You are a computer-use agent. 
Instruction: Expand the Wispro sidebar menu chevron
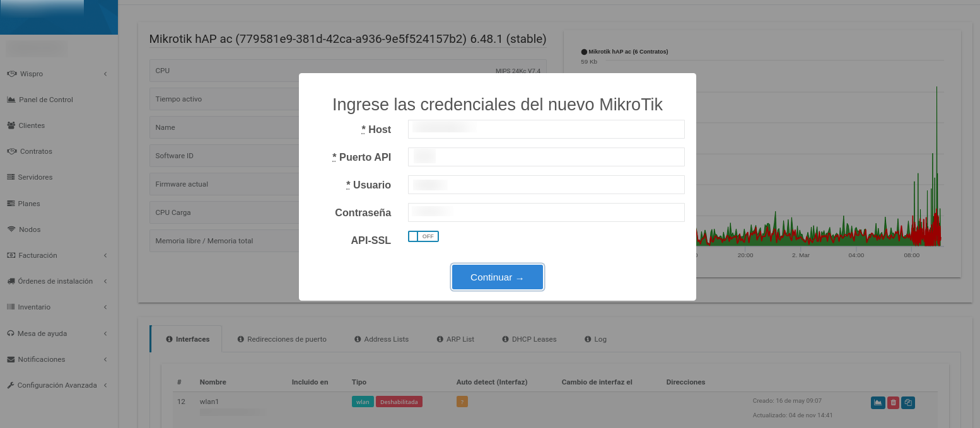[105, 74]
